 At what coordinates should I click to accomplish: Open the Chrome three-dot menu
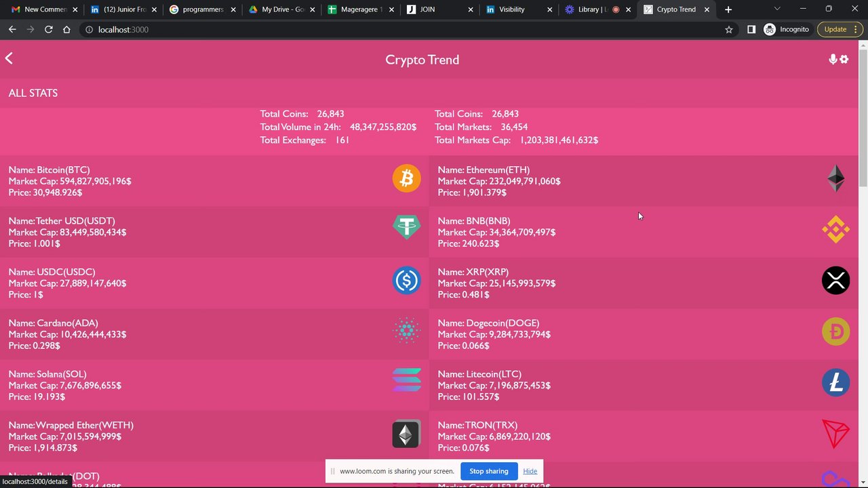click(856, 29)
